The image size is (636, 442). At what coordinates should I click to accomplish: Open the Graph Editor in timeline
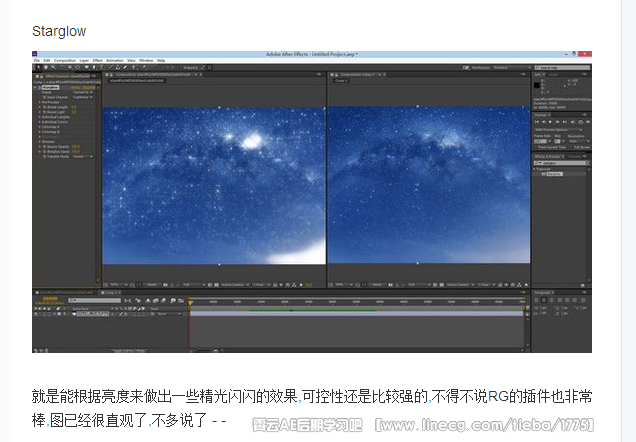pos(181,300)
